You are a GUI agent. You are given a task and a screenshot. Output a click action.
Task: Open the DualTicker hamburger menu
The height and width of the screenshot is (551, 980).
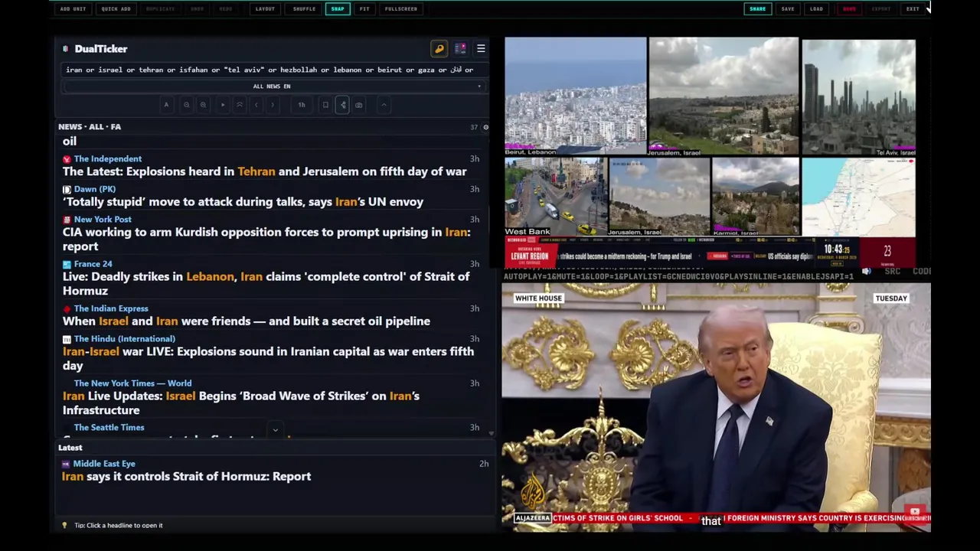(x=481, y=49)
